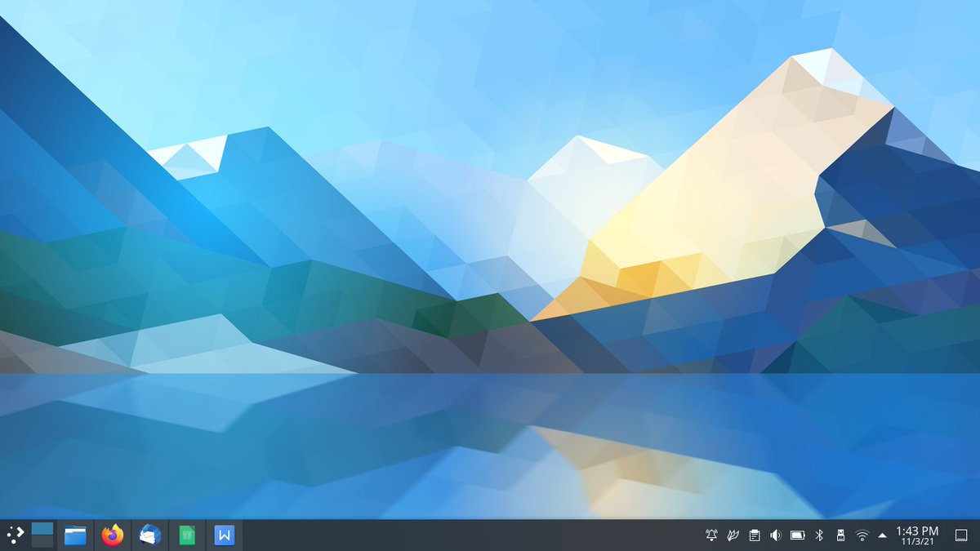Open the leaf icon in system tray
The height and width of the screenshot is (551, 980).
(x=733, y=535)
